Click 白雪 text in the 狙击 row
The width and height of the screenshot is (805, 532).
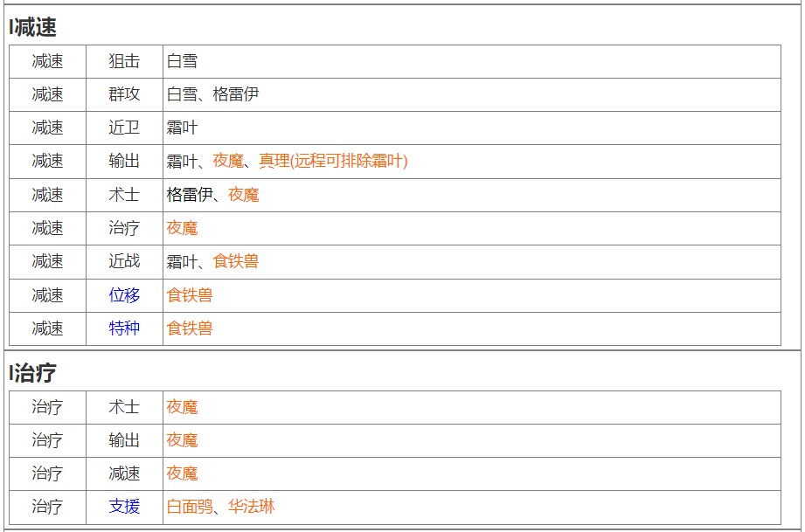pos(182,61)
